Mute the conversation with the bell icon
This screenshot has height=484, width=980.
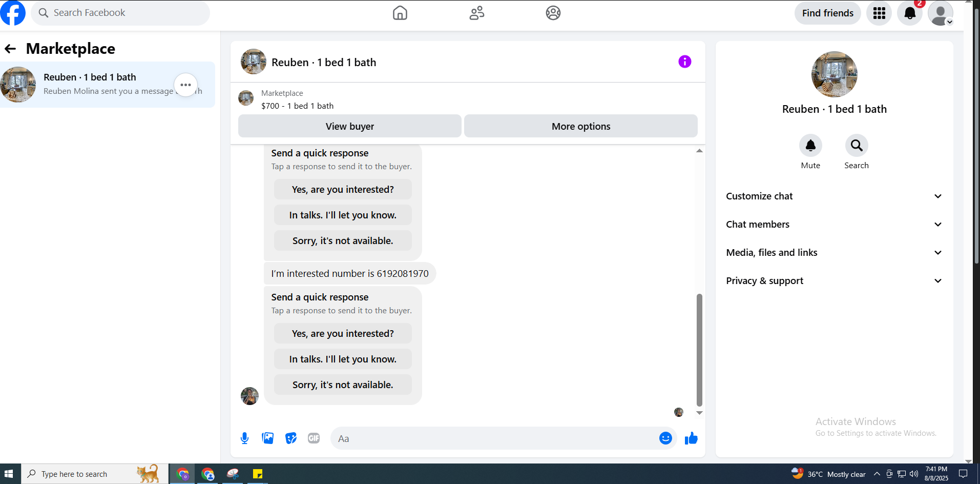tap(810, 146)
